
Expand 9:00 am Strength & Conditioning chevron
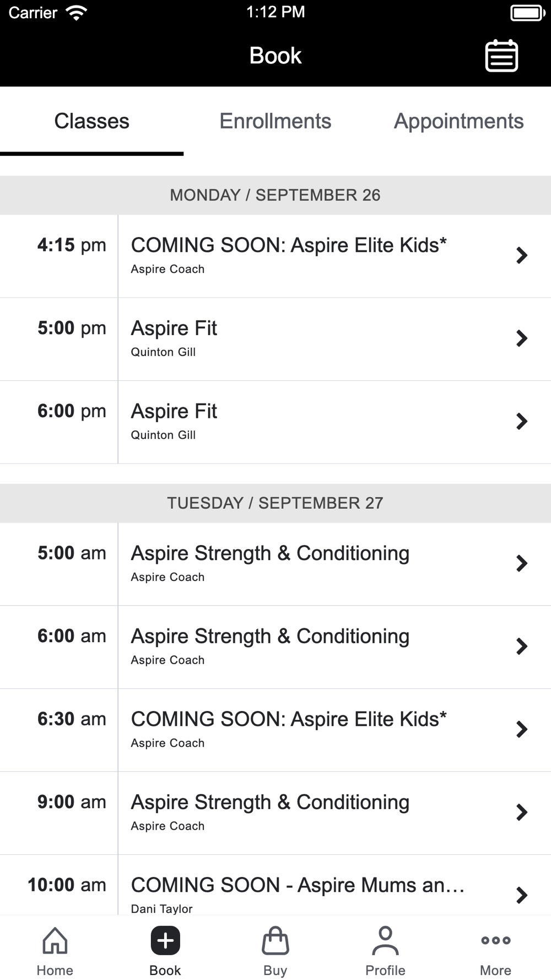point(522,812)
